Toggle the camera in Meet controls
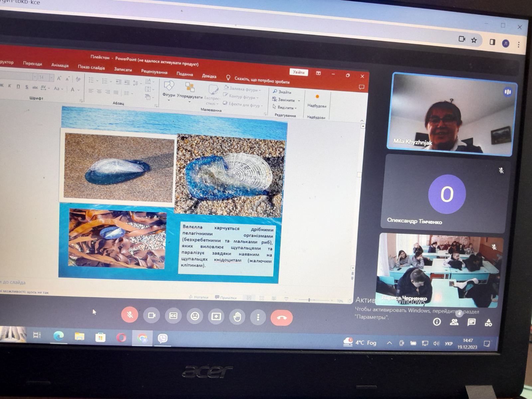 [x=152, y=315]
